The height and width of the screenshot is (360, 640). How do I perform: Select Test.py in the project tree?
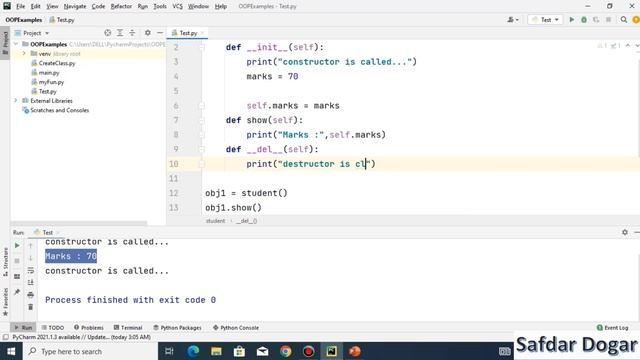tap(44, 91)
